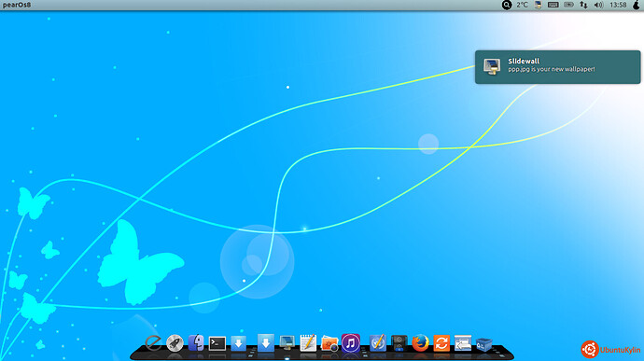Open the Finder-style face icon in the dock
The image size is (644, 361).
tap(196, 343)
